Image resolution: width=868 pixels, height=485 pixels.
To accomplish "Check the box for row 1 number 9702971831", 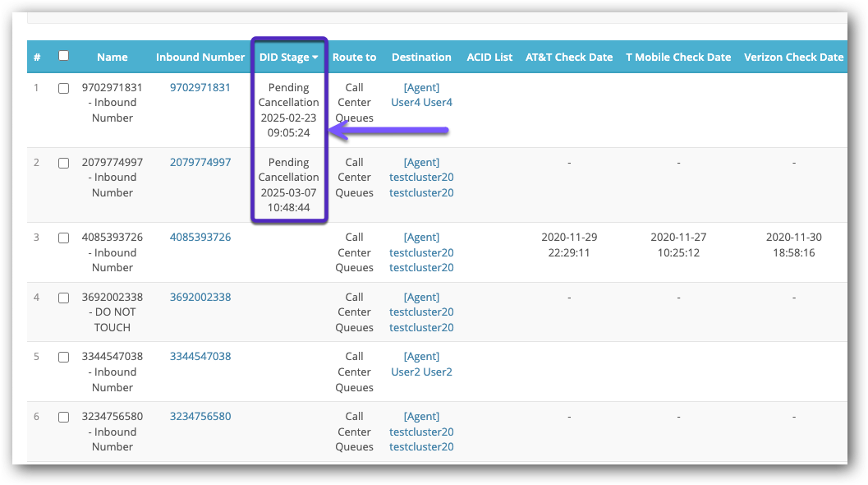I will pos(64,89).
